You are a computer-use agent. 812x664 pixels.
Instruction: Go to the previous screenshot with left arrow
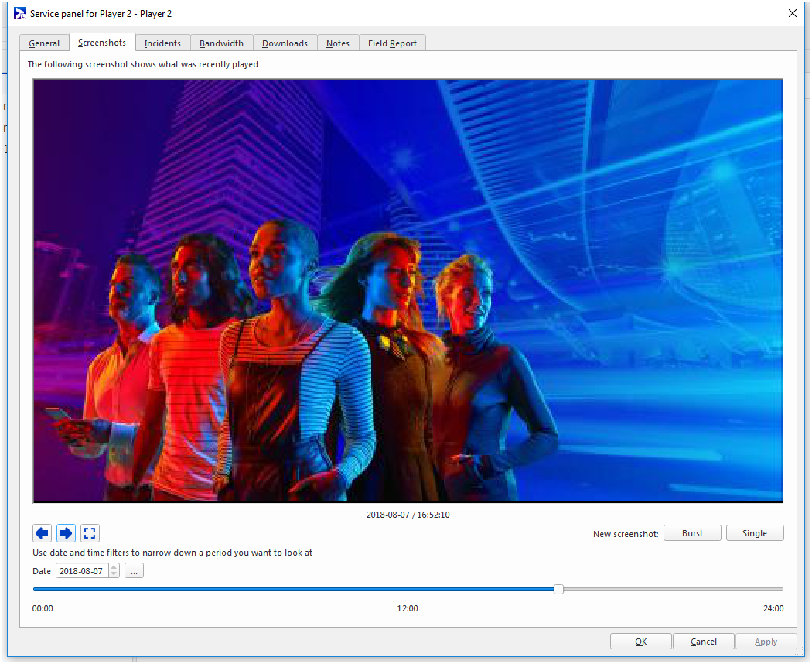pos(43,533)
